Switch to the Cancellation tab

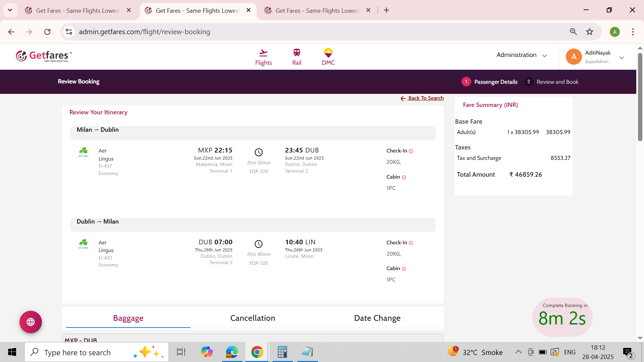click(x=253, y=318)
